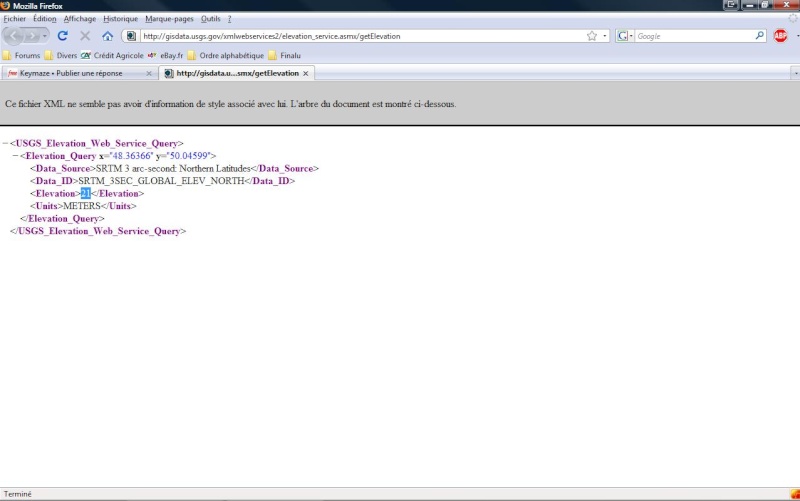
Task: Open the Forums bookmark folder
Action: (21, 55)
